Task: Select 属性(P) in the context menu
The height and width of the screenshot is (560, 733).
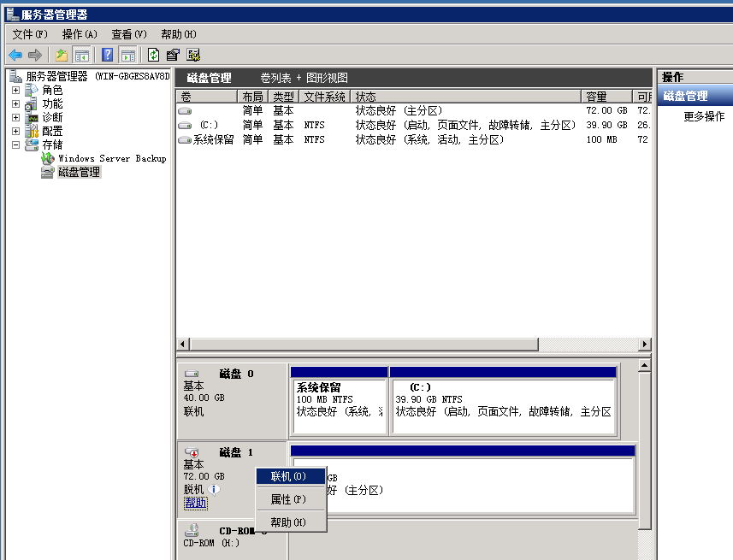Action: (287, 499)
